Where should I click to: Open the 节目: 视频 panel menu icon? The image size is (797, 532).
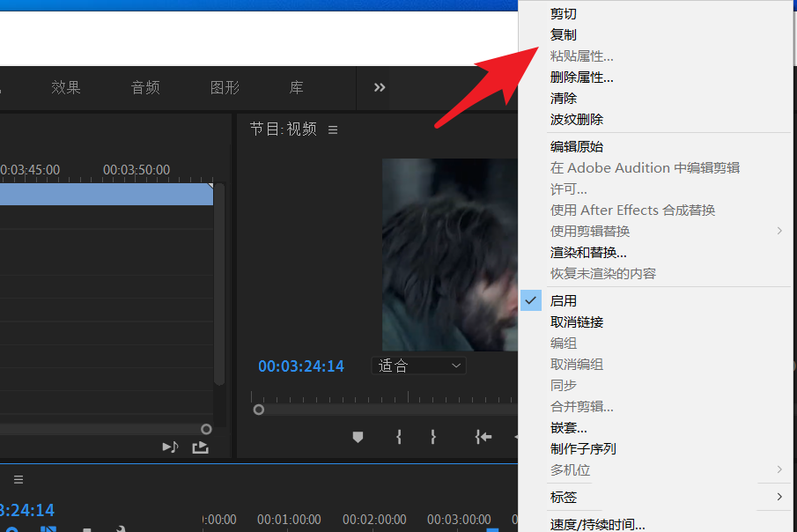point(333,129)
